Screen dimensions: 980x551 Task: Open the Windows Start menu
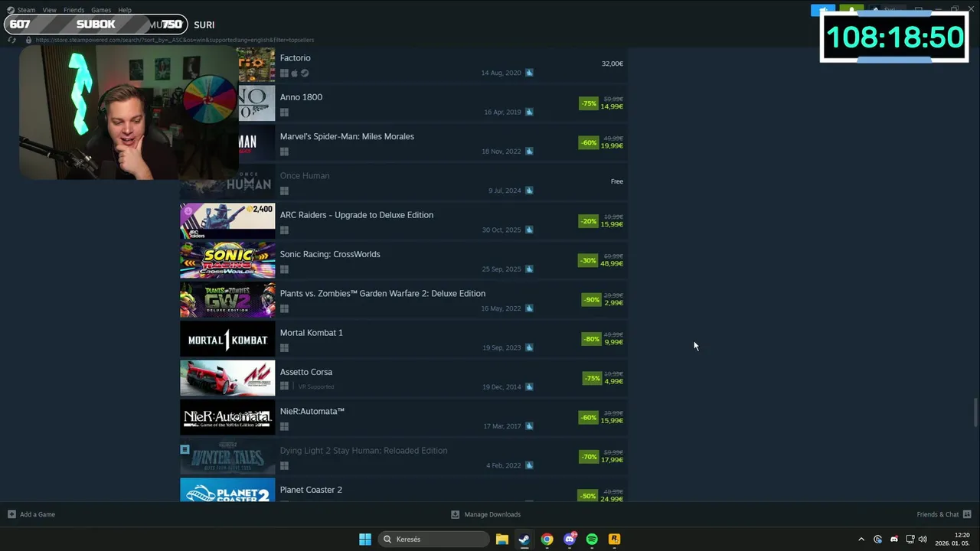coord(365,539)
